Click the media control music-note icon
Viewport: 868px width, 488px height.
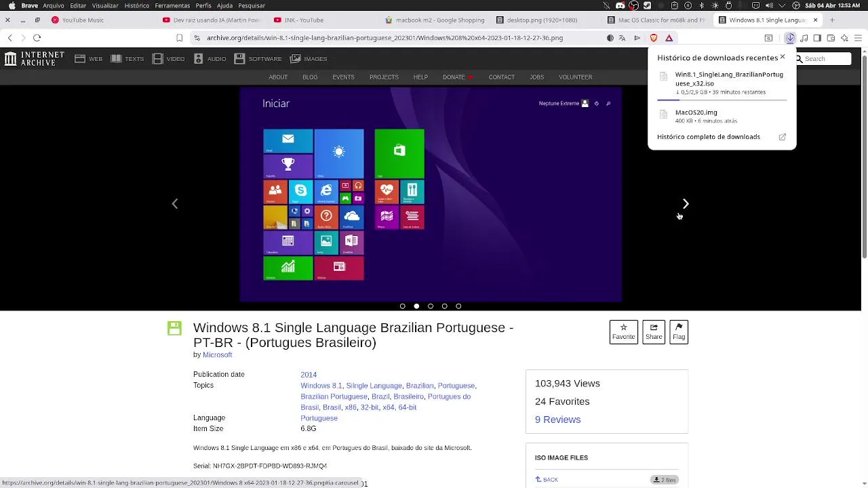tap(804, 38)
